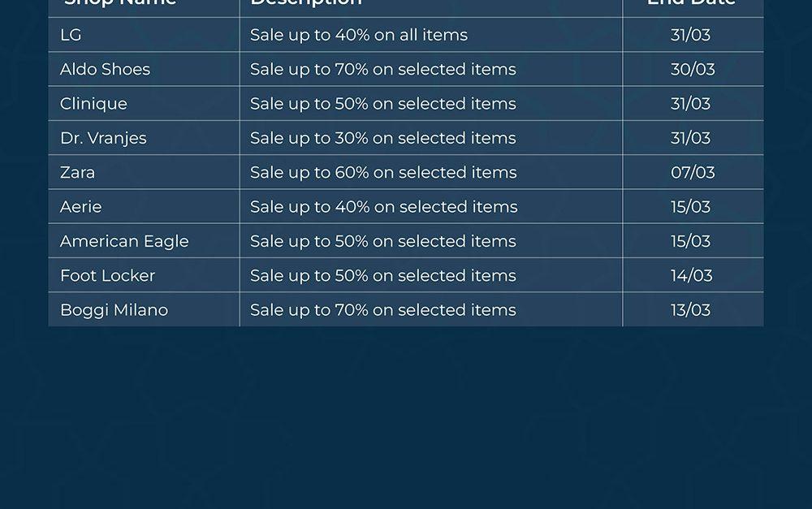Click the LG shop name
The image size is (812, 509).
click(71, 35)
